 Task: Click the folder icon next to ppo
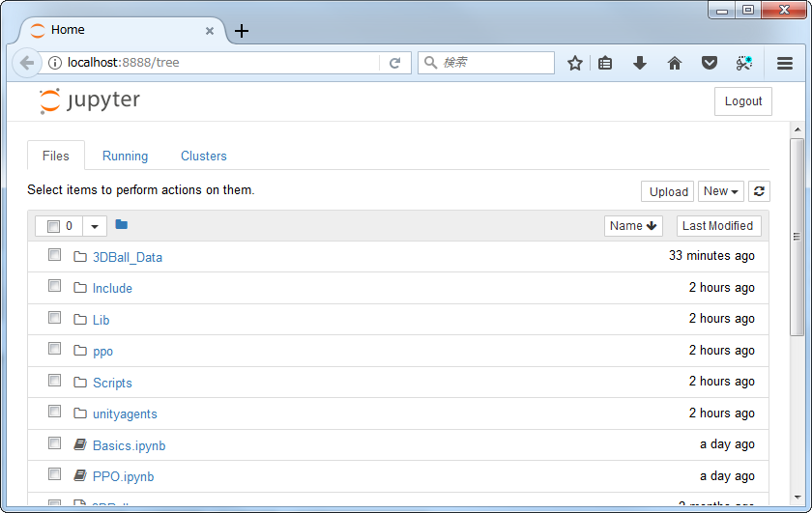tap(79, 351)
